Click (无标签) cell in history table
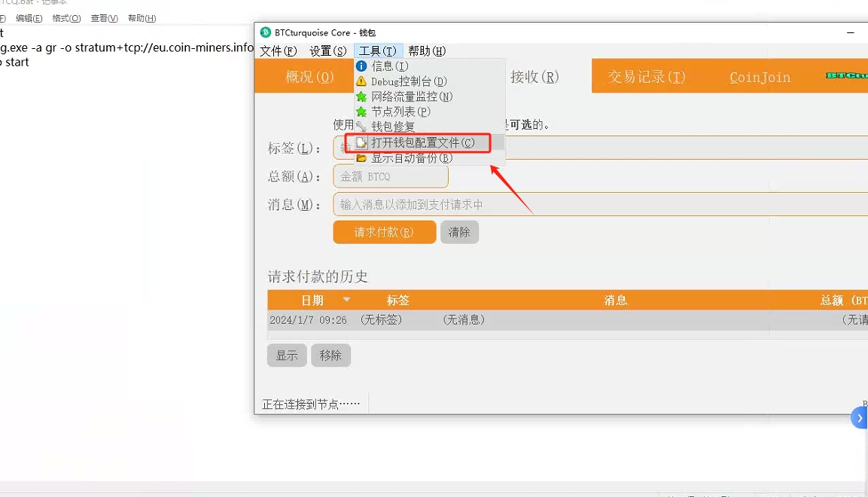 pos(382,320)
